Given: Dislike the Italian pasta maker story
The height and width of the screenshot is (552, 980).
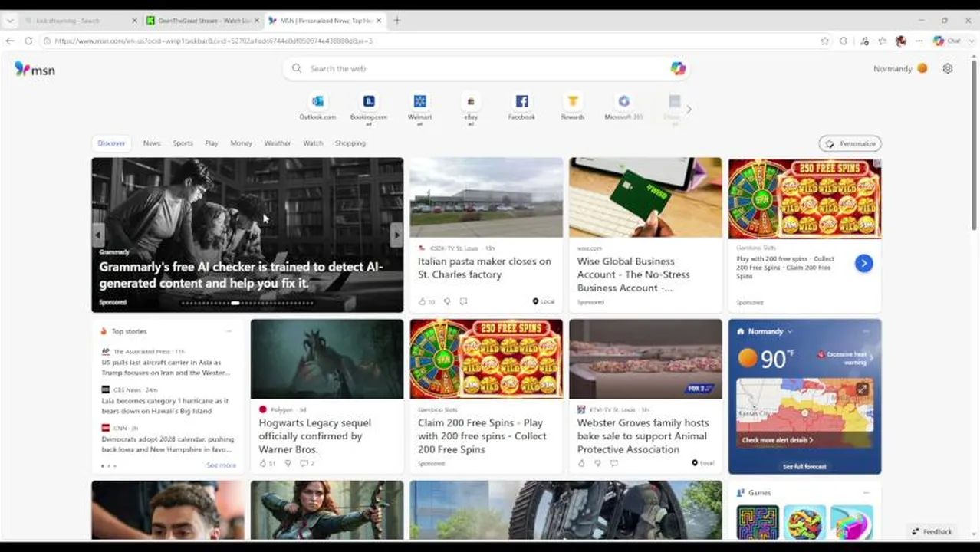Looking at the screenshot, I should click(x=447, y=301).
